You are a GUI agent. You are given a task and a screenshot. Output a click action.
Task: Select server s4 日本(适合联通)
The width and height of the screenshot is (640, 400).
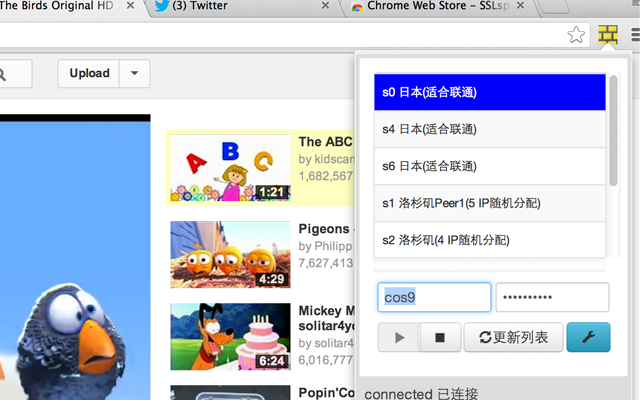(489, 129)
